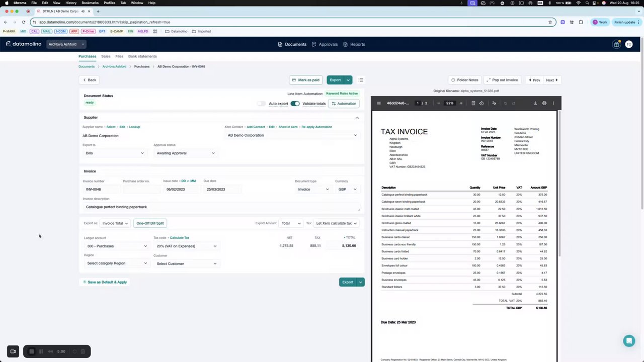Click the One-Off Bill Split button

pyautogui.click(x=150, y=223)
